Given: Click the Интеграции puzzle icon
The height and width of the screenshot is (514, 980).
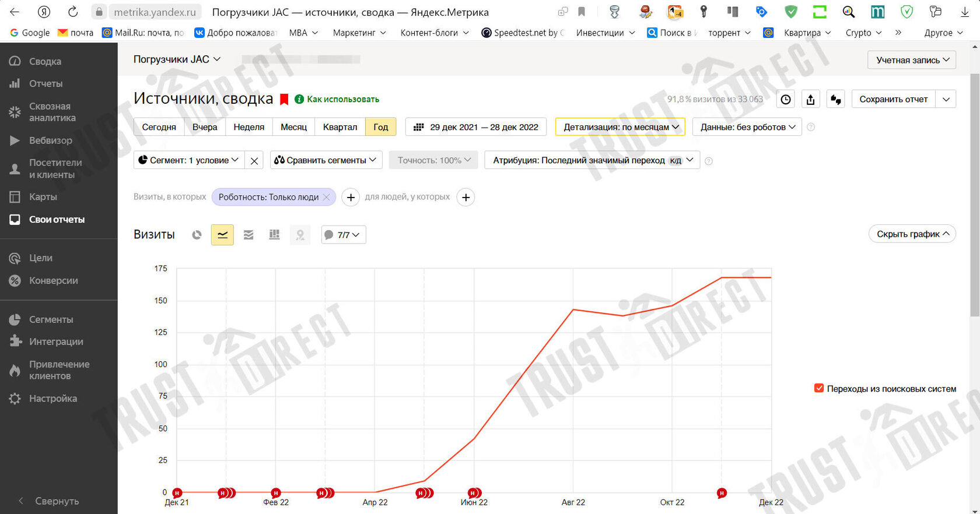Looking at the screenshot, I should 15,342.
